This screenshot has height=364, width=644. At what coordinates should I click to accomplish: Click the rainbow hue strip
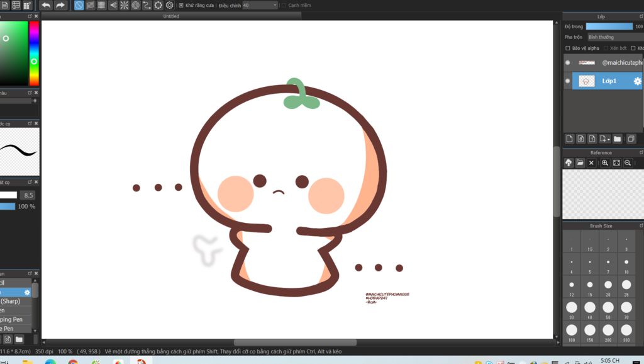tap(34, 54)
